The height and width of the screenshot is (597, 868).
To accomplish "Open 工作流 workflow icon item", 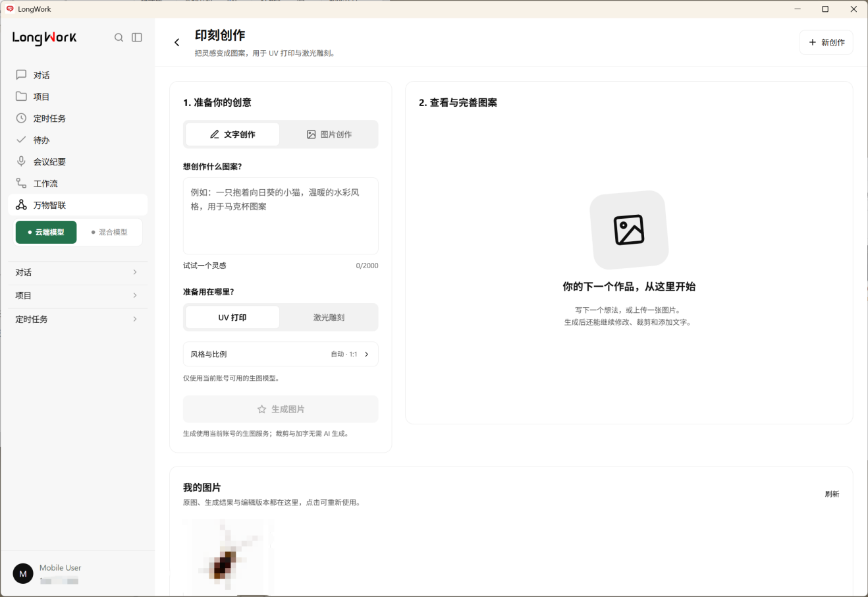I will click(x=21, y=183).
